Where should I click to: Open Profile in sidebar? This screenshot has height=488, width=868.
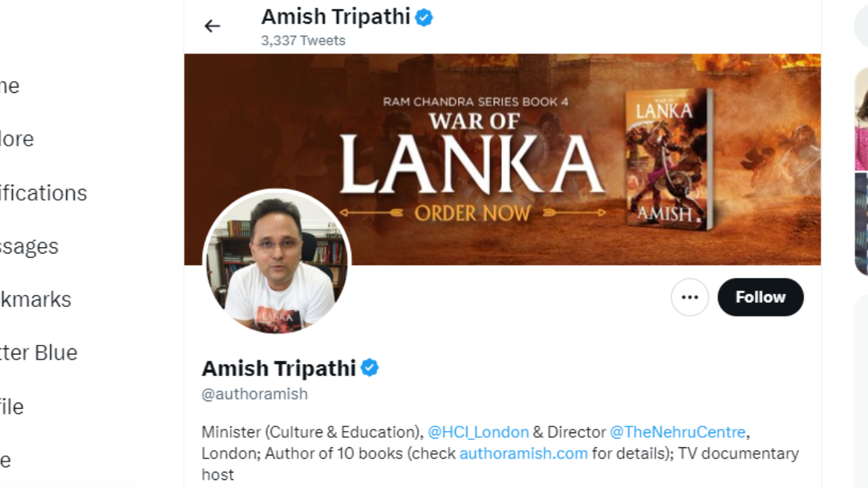point(12,407)
